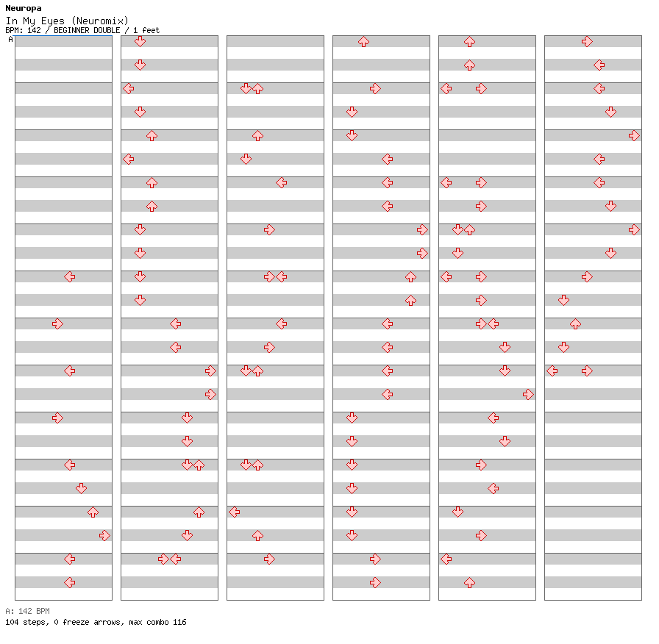Click the only down arrow in the first column

(81, 488)
